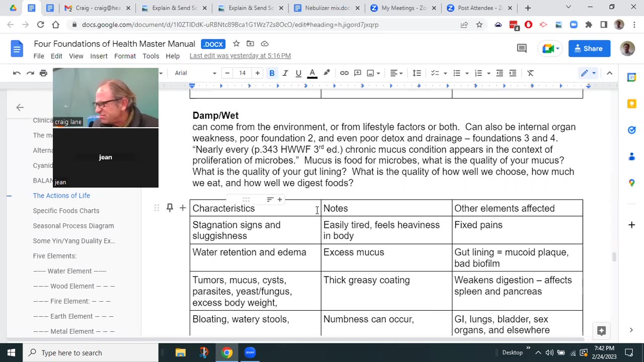Go to Five Elements outline heading

pyautogui.click(x=55, y=256)
